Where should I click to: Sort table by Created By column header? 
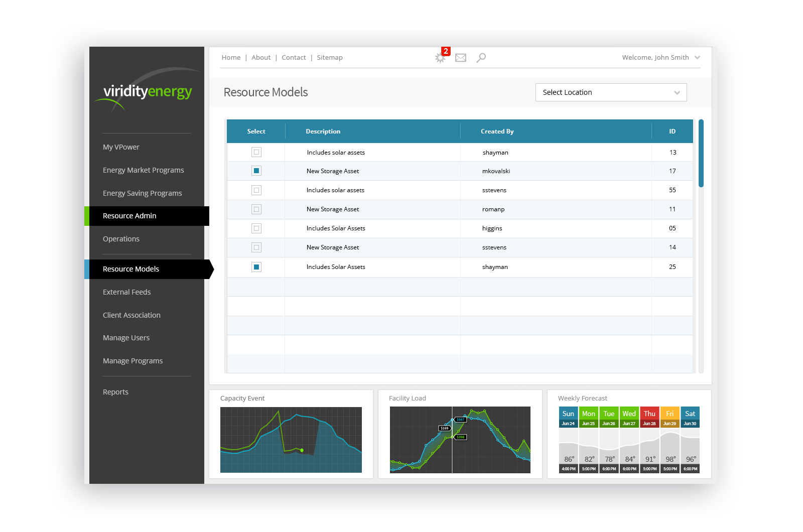(x=497, y=131)
